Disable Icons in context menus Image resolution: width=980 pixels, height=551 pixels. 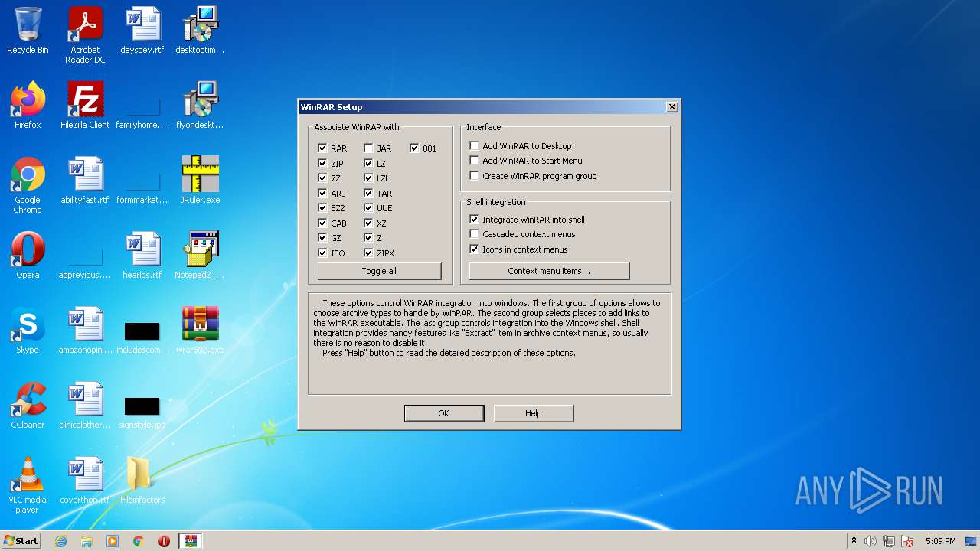point(474,249)
